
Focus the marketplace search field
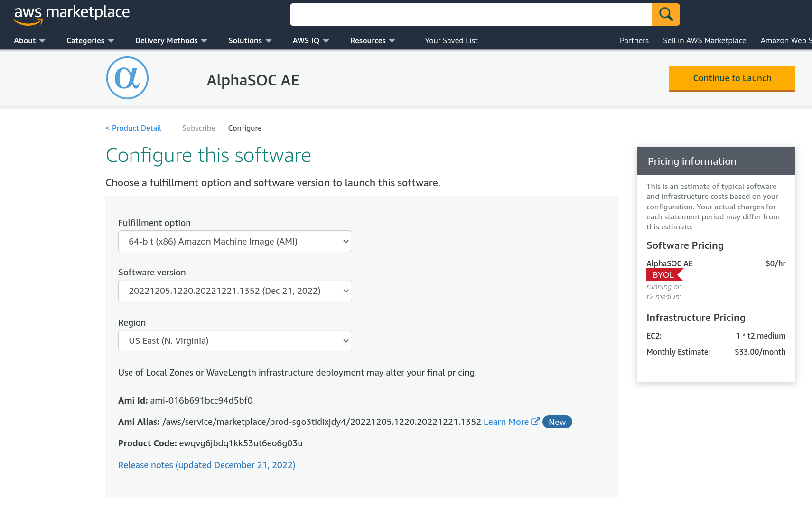(470, 14)
